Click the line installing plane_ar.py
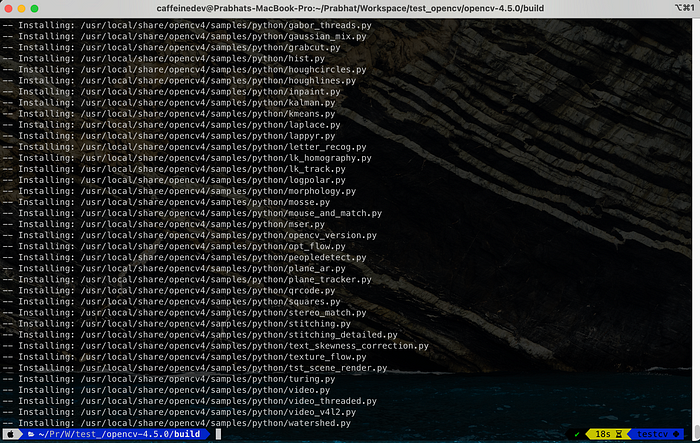Screen dimensions: 700x443 [x=174, y=269]
